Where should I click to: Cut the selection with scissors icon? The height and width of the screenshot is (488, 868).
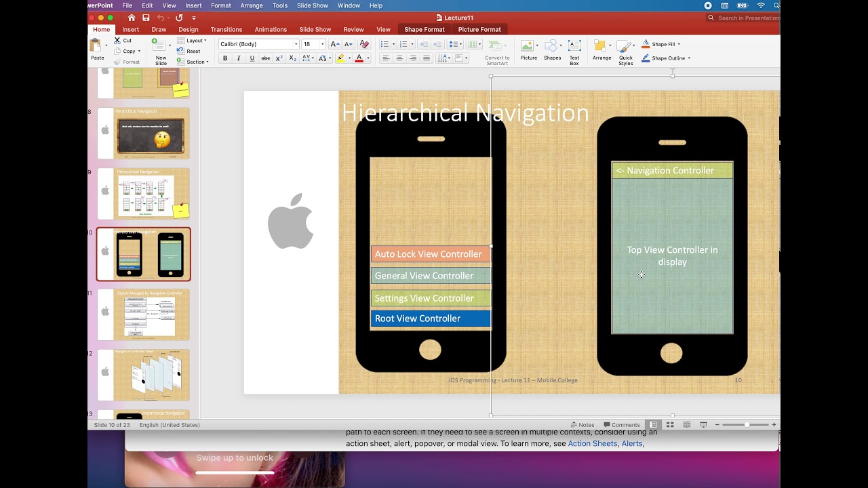(x=117, y=41)
